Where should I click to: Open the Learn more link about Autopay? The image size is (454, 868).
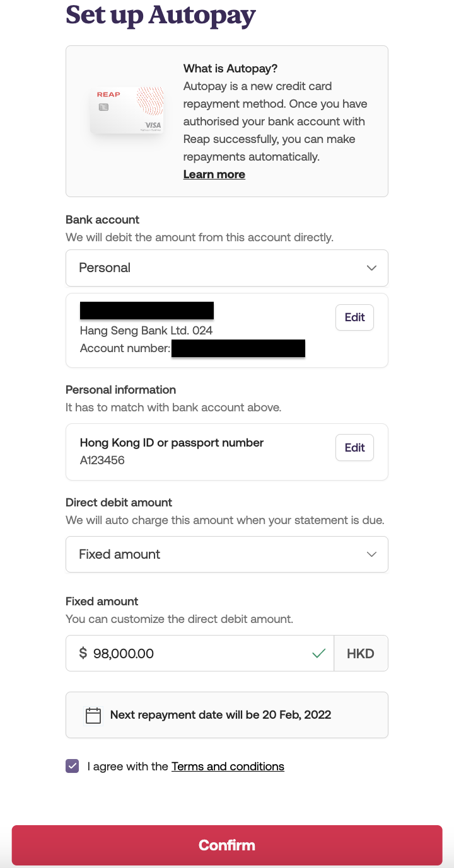(214, 174)
